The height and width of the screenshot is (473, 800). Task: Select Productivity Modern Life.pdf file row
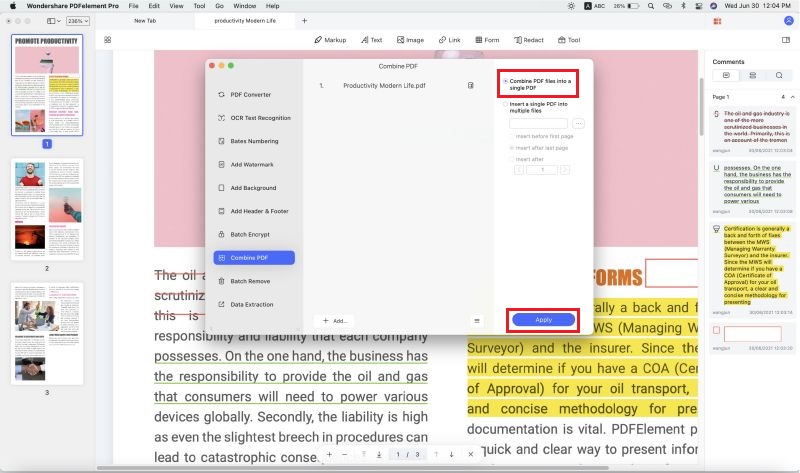397,86
